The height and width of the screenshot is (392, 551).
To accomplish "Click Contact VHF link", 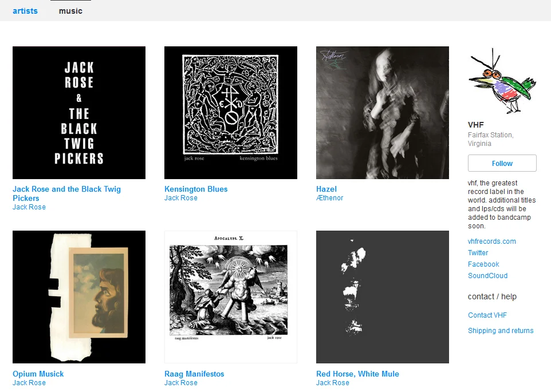I will click(x=487, y=315).
